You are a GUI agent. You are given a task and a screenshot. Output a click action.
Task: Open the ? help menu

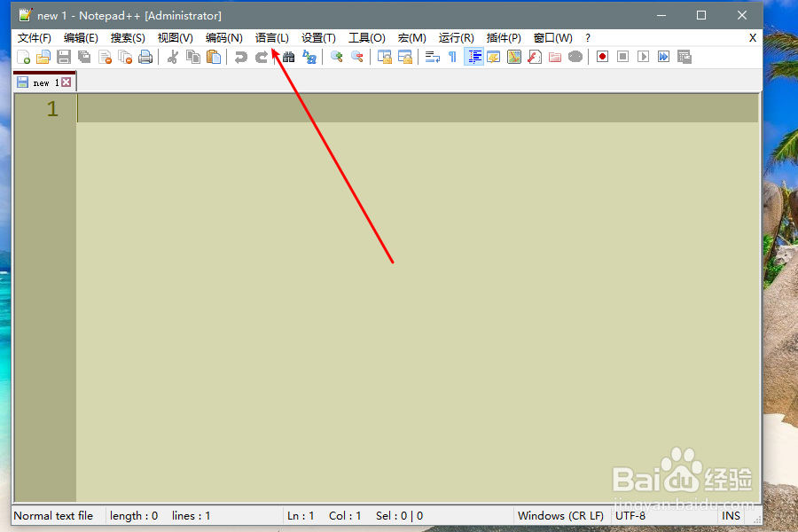point(588,38)
